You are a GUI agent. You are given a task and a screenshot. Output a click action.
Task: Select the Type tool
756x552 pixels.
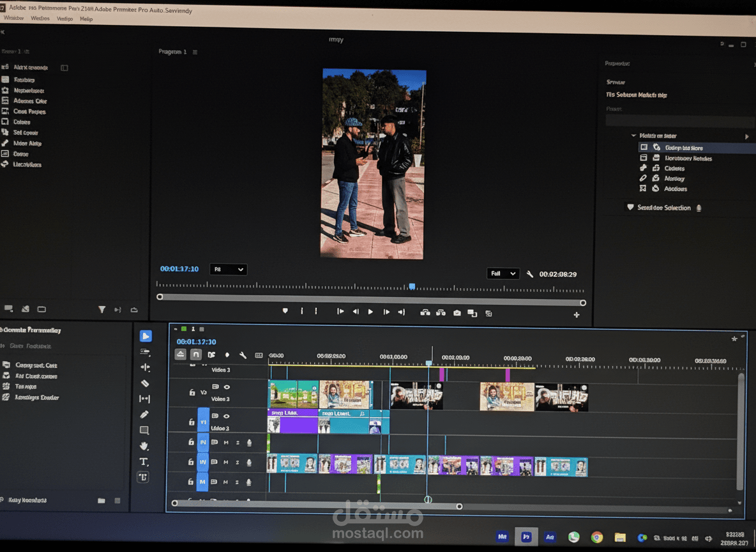144,461
